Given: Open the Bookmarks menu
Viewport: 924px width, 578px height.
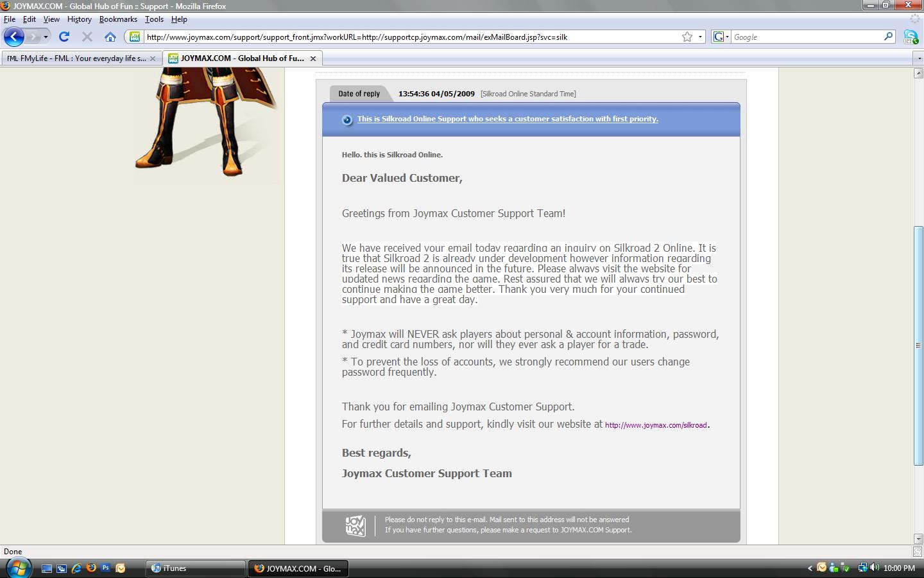Looking at the screenshot, I should [x=118, y=19].
